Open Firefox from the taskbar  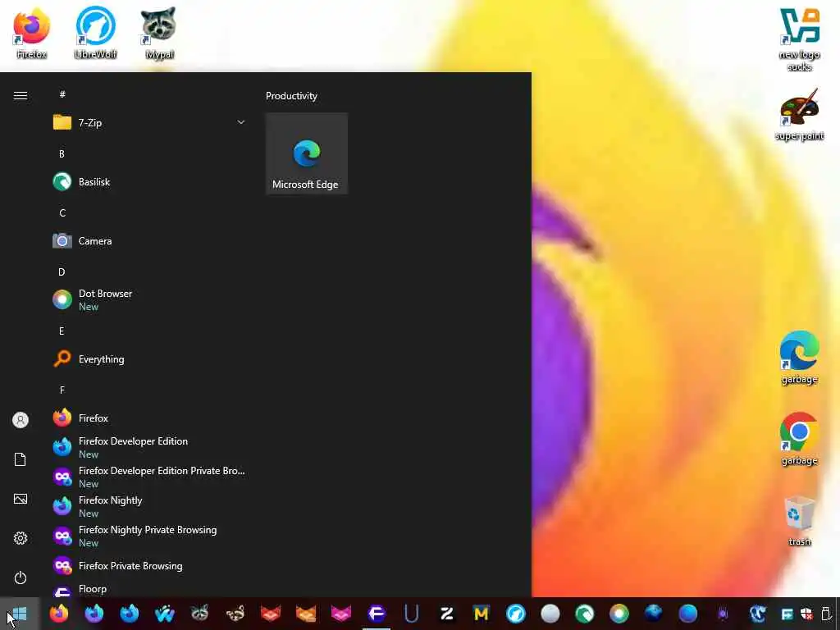(59, 614)
